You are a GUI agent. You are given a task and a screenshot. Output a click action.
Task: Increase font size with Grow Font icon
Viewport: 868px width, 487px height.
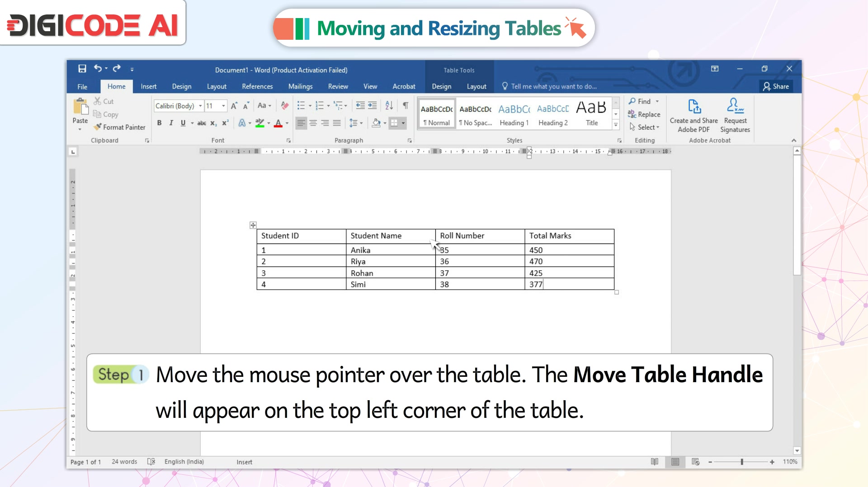(x=234, y=106)
